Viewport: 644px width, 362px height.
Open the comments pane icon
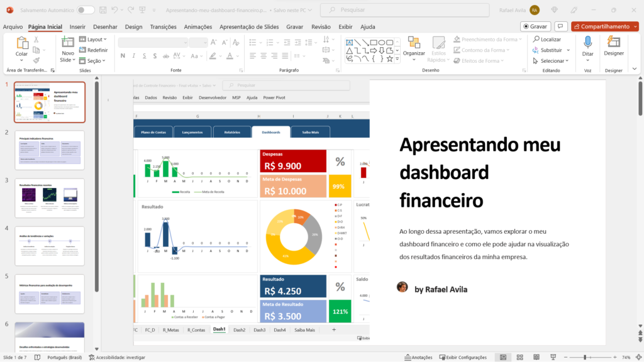pyautogui.click(x=560, y=26)
